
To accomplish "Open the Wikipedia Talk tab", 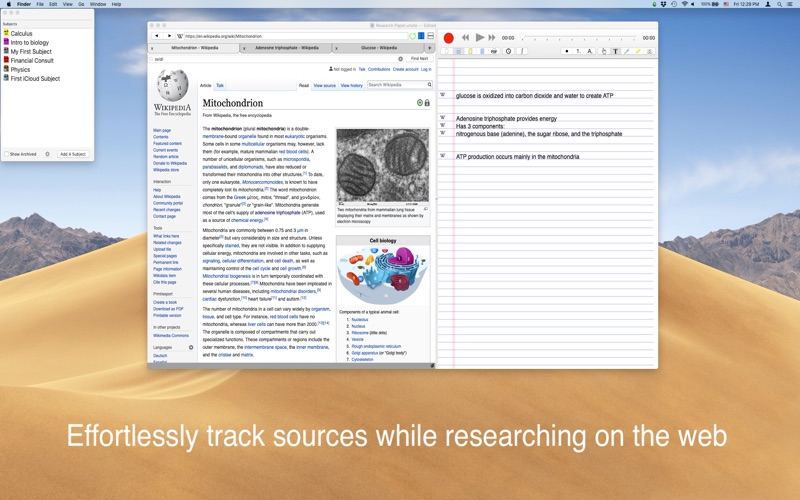I will tap(220, 86).
